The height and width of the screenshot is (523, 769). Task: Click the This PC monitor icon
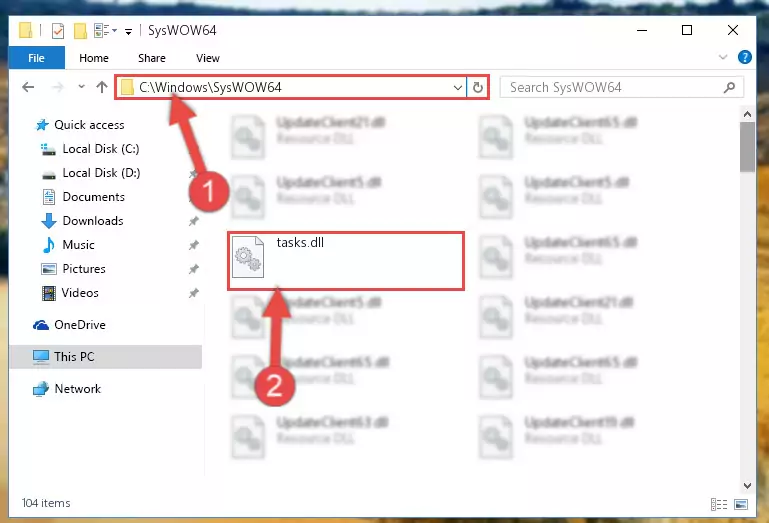(x=41, y=357)
